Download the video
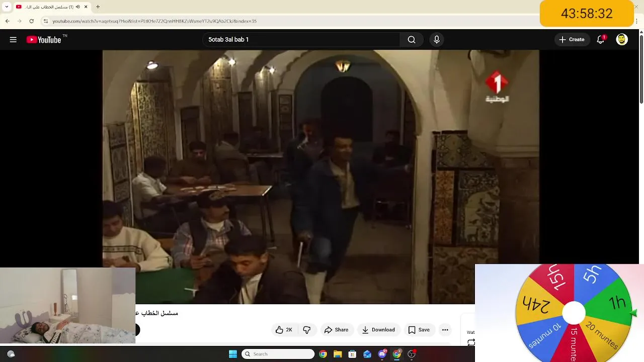 [x=378, y=330]
